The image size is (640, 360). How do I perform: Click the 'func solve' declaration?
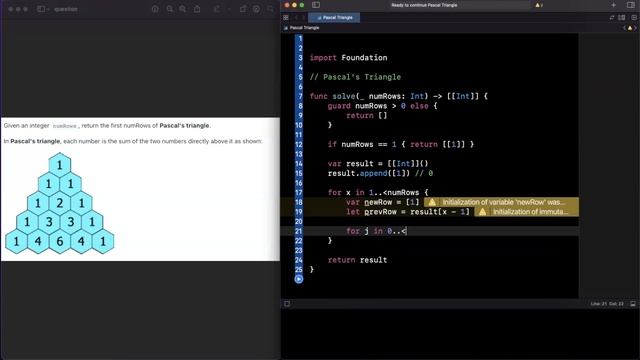coord(398,96)
